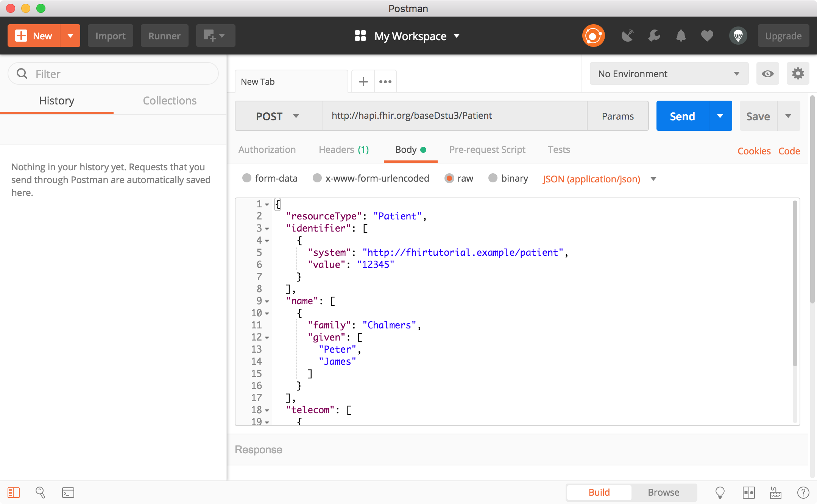
Task: Click the search icon in Filter box
Action: [22, 73]
